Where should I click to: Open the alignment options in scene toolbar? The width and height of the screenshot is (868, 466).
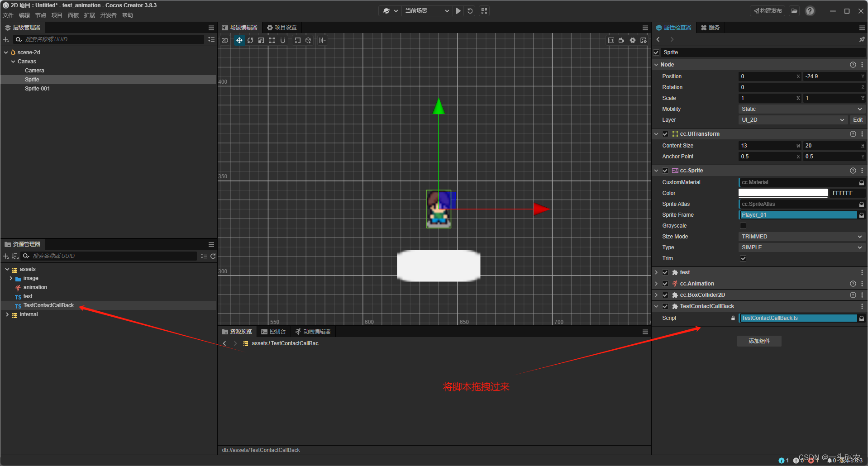pos(322,40)
